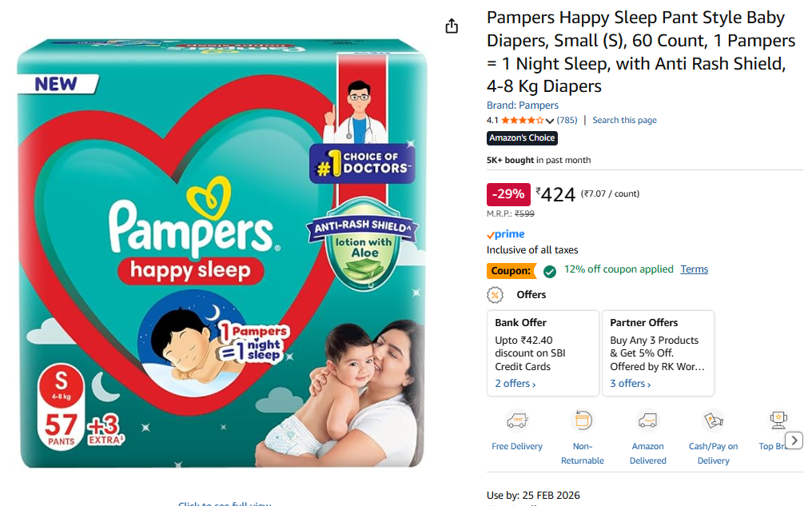The image size is (812, 506).
Task: Click Search this page link
Action: pyautogui.click(x=624, y=120)
